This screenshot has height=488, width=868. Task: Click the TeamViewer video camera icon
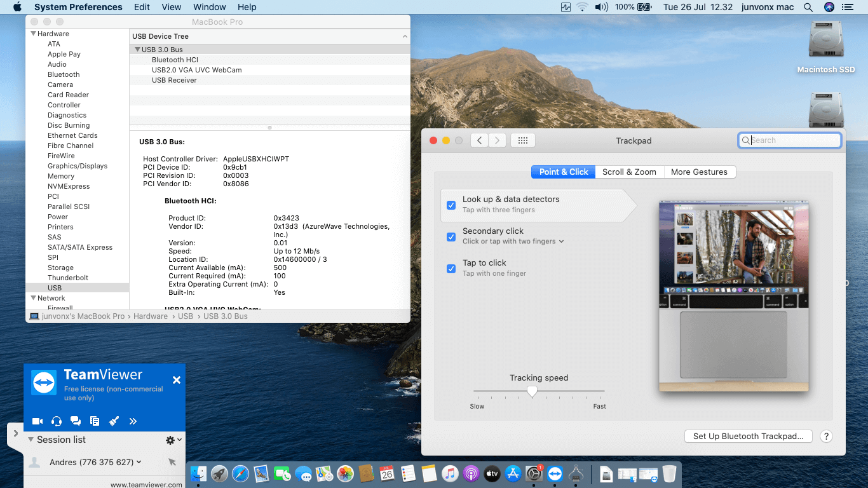pos(37,421)
